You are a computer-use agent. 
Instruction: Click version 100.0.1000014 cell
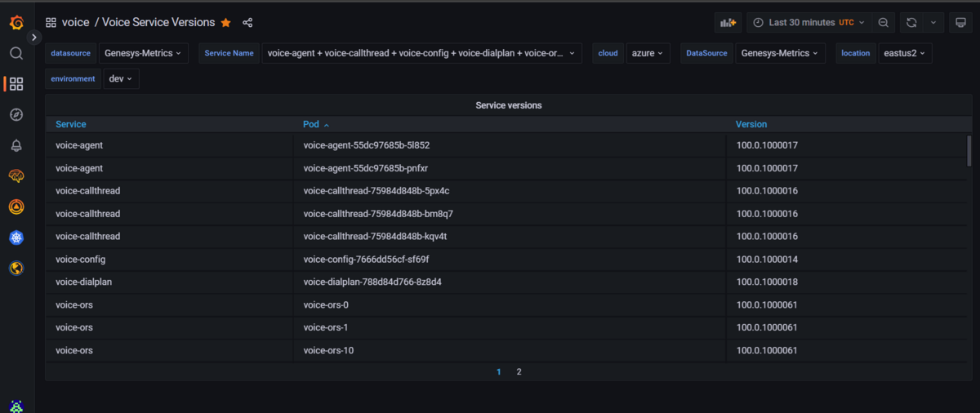pos(846,260)
